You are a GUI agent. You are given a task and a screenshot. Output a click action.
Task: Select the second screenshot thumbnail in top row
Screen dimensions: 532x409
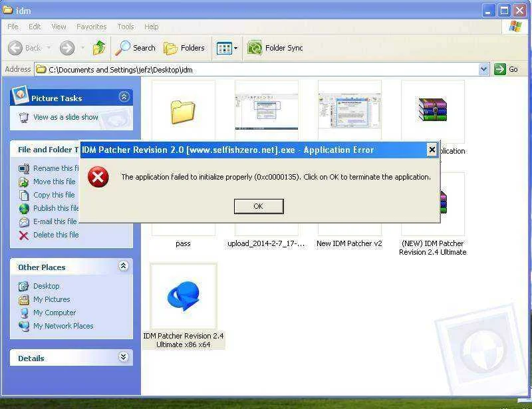coord(267,111)
